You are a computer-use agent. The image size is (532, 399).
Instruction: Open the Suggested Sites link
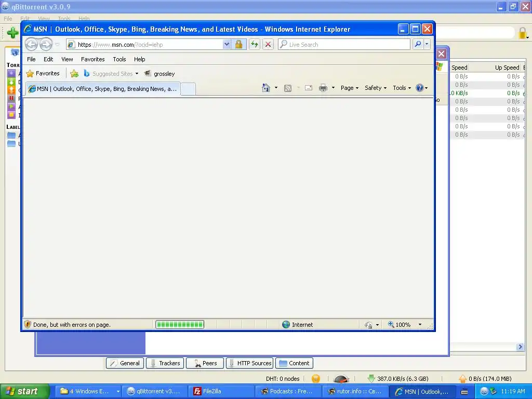point(111,74)
